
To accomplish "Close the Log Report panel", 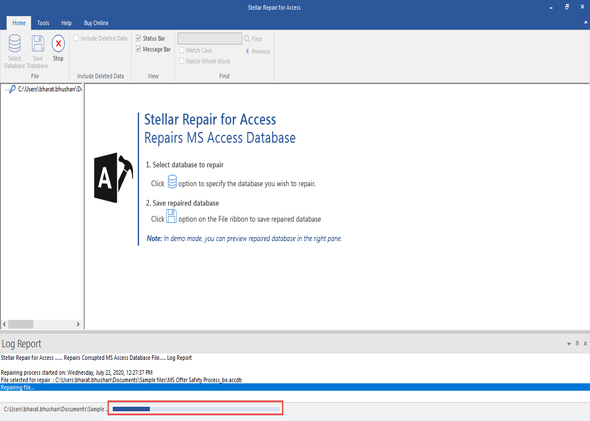I will 585,343.
